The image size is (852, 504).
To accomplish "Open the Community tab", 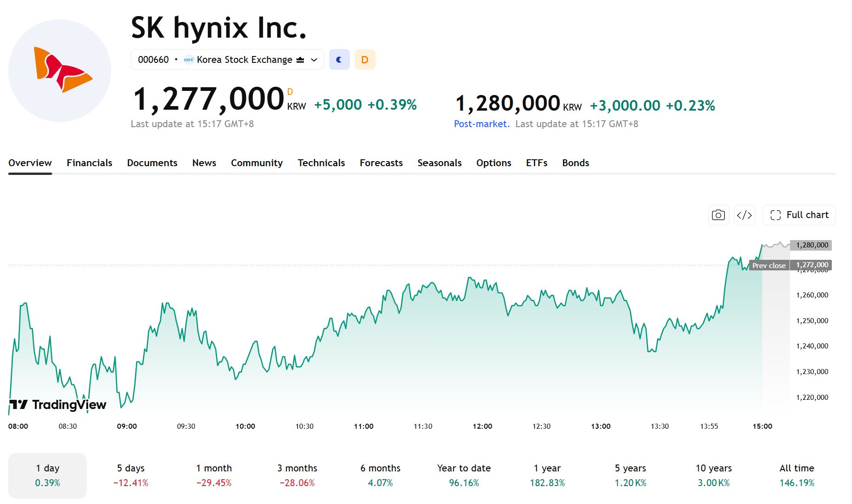I will (257, 163).
